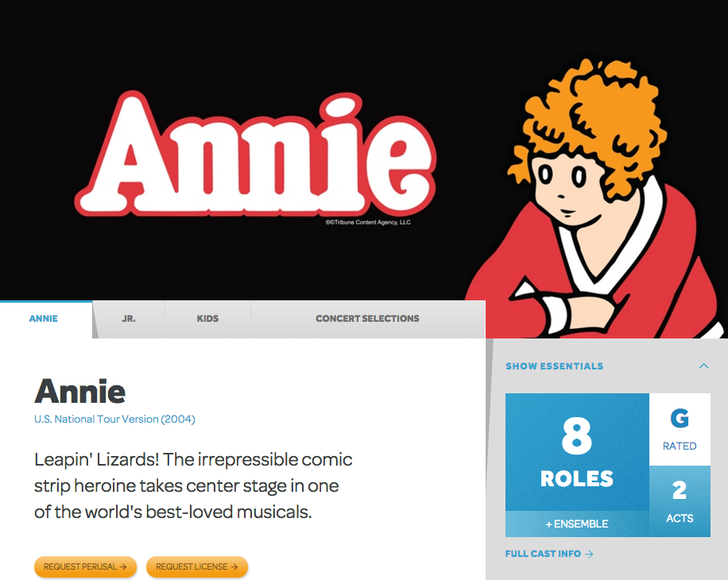The height and width of the screenshot is (580, 728).
Task: Click the 8 Roles tile
Action: 577,452
